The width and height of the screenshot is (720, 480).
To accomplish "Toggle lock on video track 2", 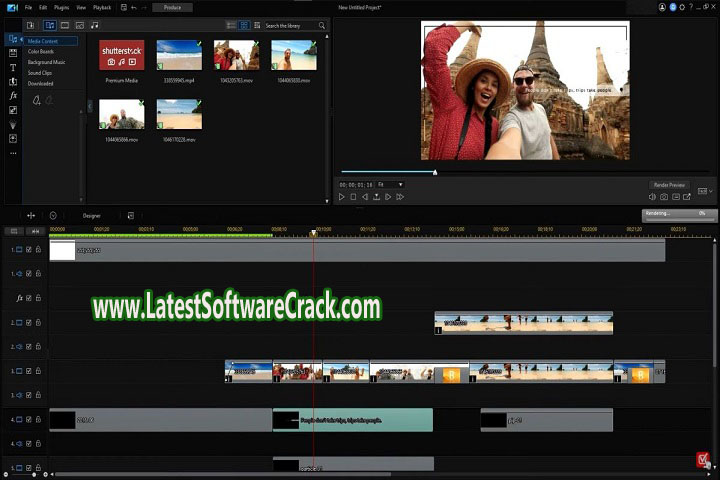I will click(38, 323).
